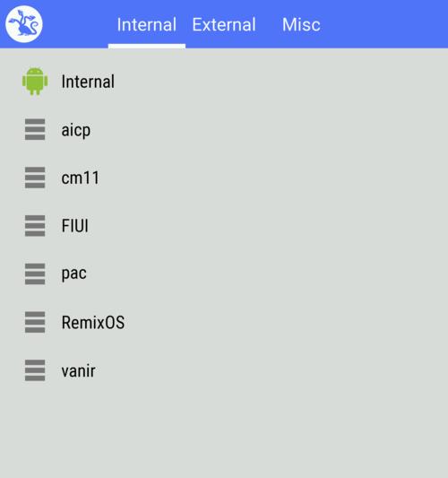The width and height of the screenshot is (448, 478).
Task: Pick the pac ROM entry
Action: 224,274
